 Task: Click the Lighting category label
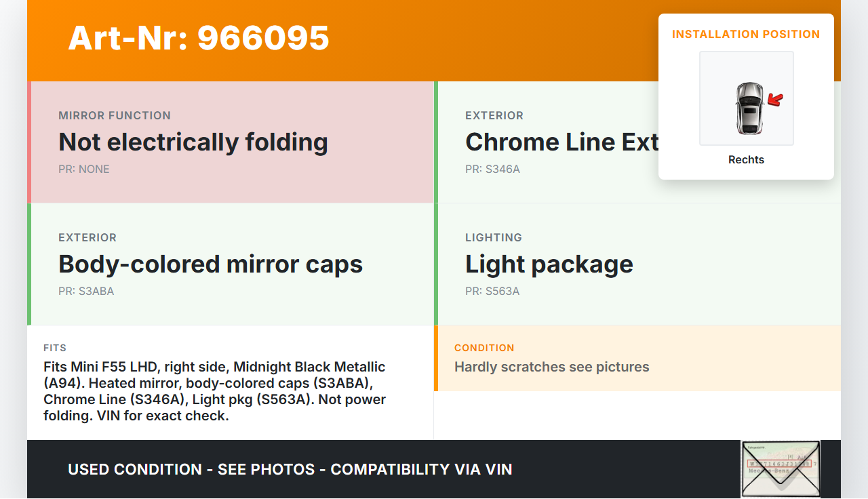coord(494,238)
